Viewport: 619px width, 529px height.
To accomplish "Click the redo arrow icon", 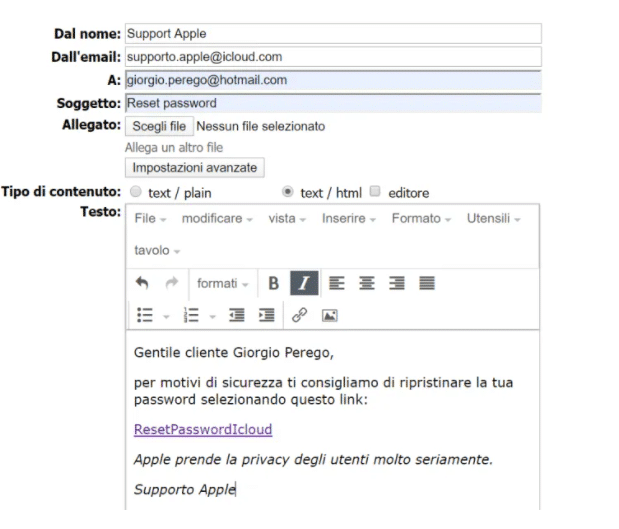I will pos(172,283).
